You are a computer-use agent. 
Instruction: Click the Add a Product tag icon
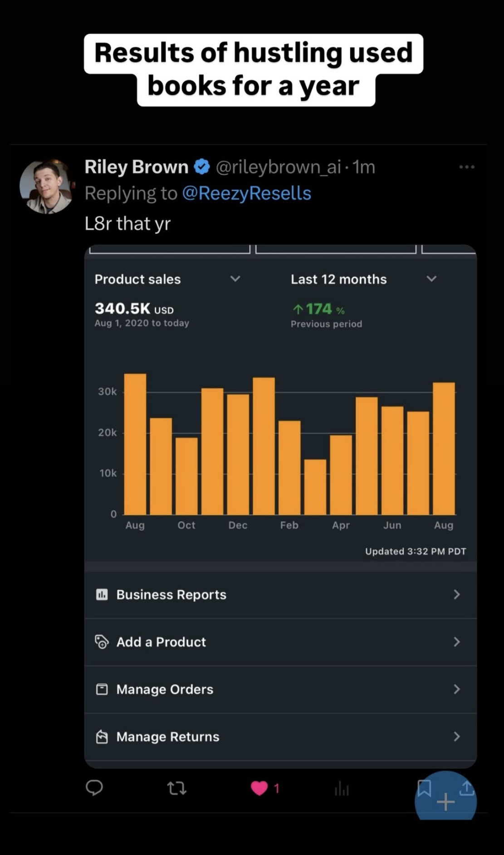102,642
